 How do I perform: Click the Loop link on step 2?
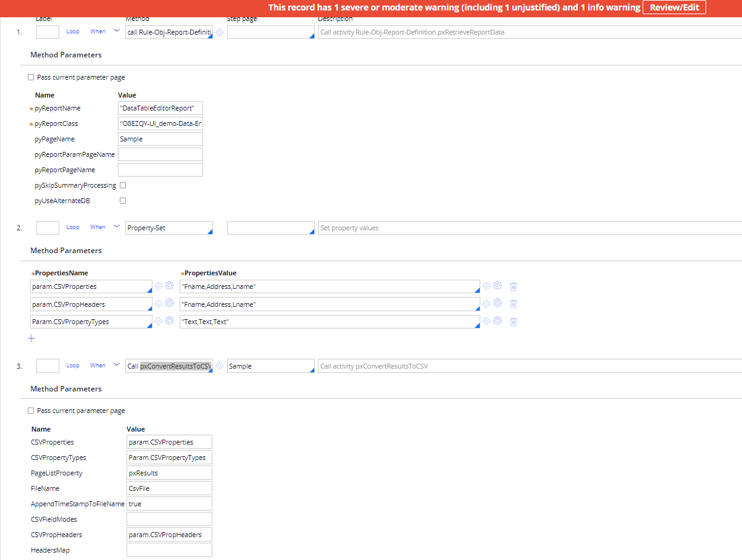coord(73,227)
